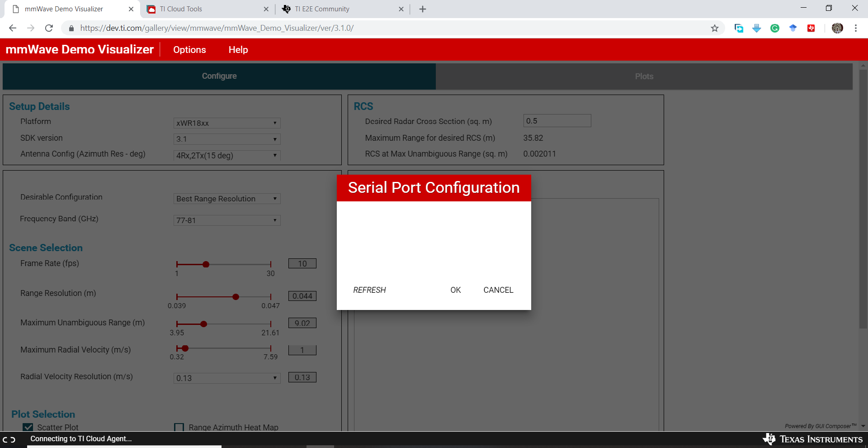868x448 pixels.
Task: Open the Options menu
Action: (x=189, y=50)
